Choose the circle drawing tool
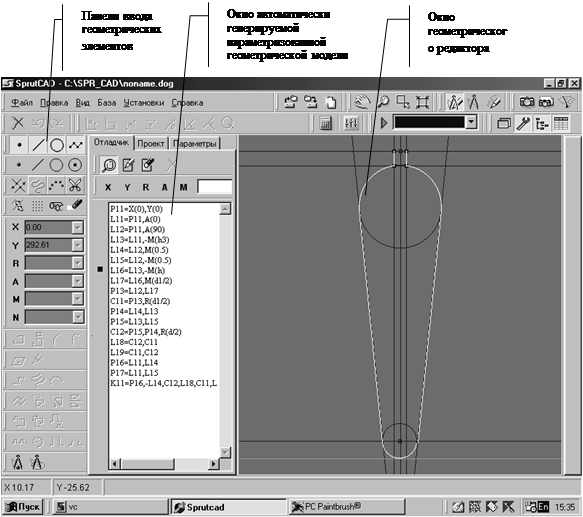 [x=57, y=145]
